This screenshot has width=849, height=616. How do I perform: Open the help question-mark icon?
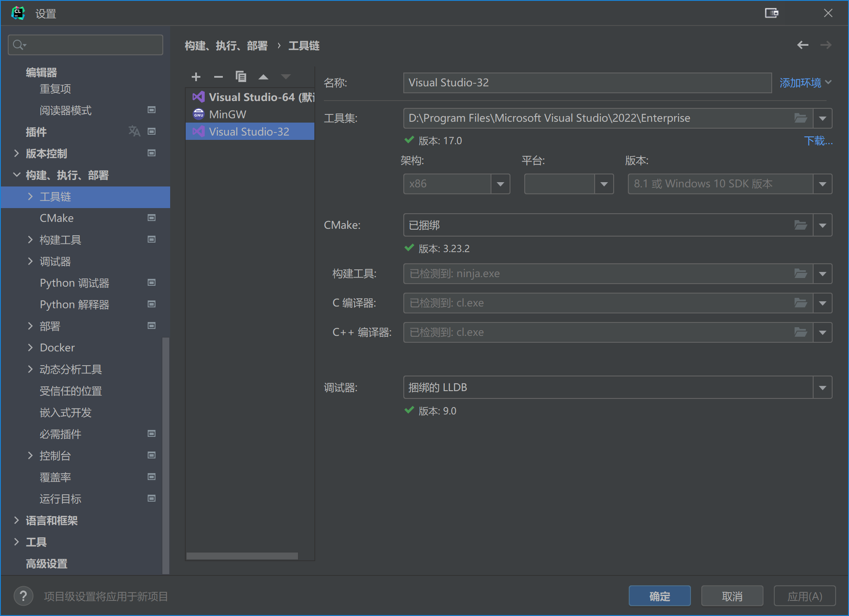point(23,596)
